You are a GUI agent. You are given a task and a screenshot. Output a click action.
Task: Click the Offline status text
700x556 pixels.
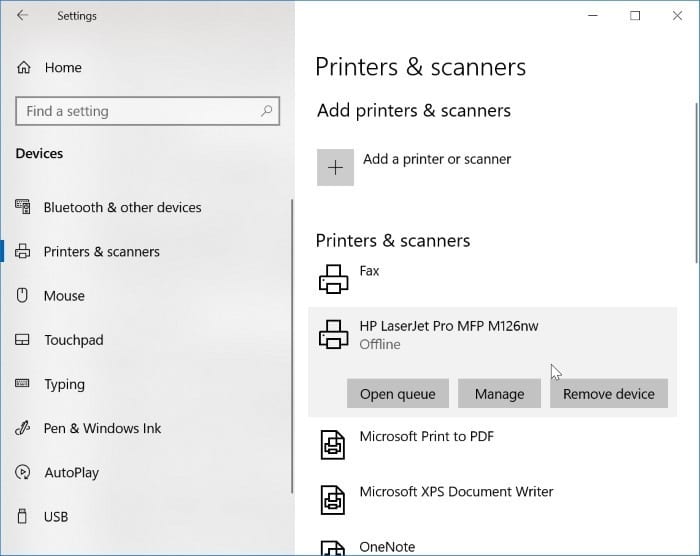click(380, 344)
